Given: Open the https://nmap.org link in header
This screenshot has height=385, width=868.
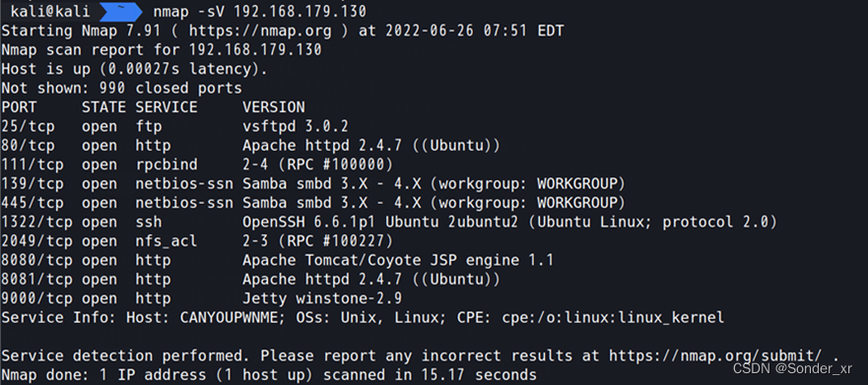Looking at the screenshot, I should 260,31.
